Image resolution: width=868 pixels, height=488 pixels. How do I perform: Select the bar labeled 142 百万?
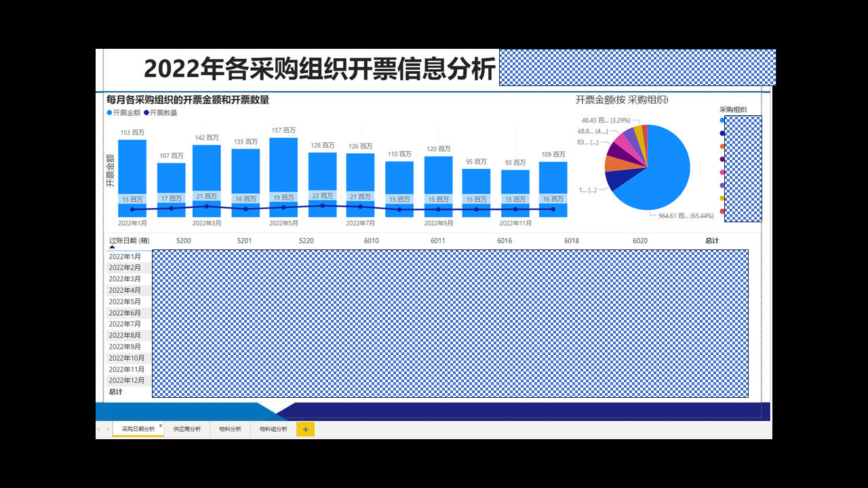(206, 181)
